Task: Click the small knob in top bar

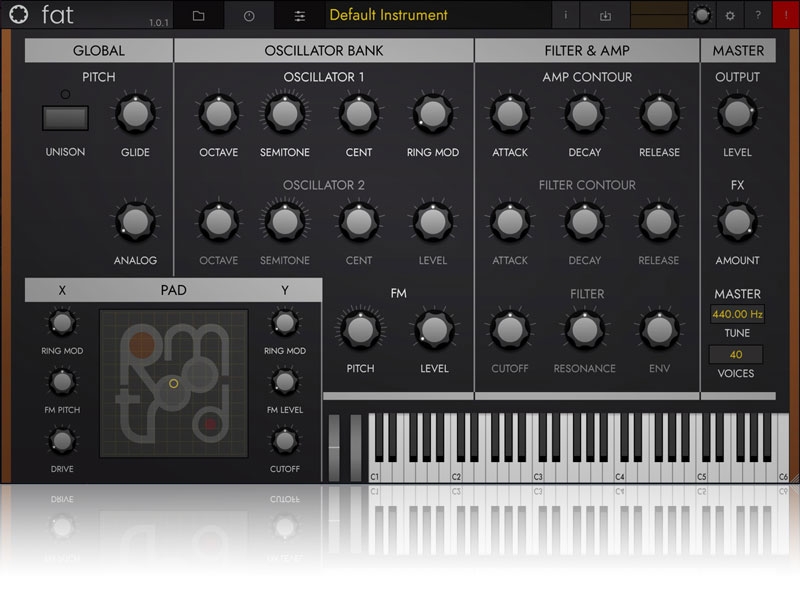Action: (703, 15)
